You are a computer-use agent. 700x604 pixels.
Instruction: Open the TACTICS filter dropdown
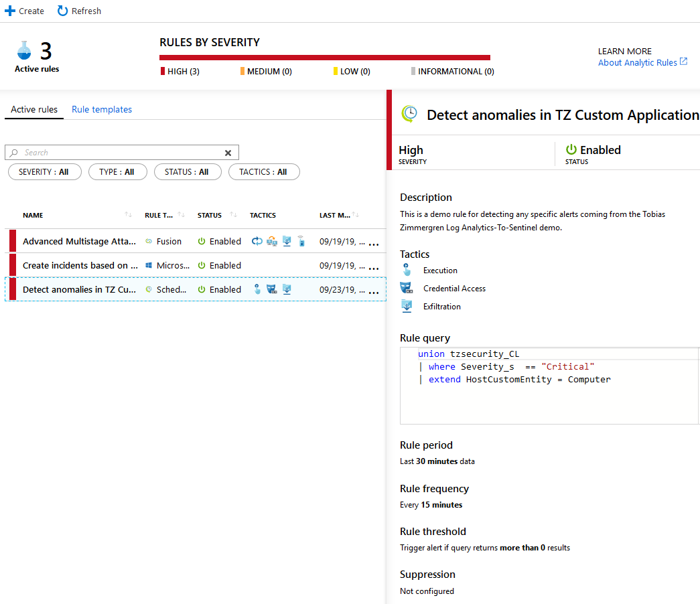pos(264,172)
